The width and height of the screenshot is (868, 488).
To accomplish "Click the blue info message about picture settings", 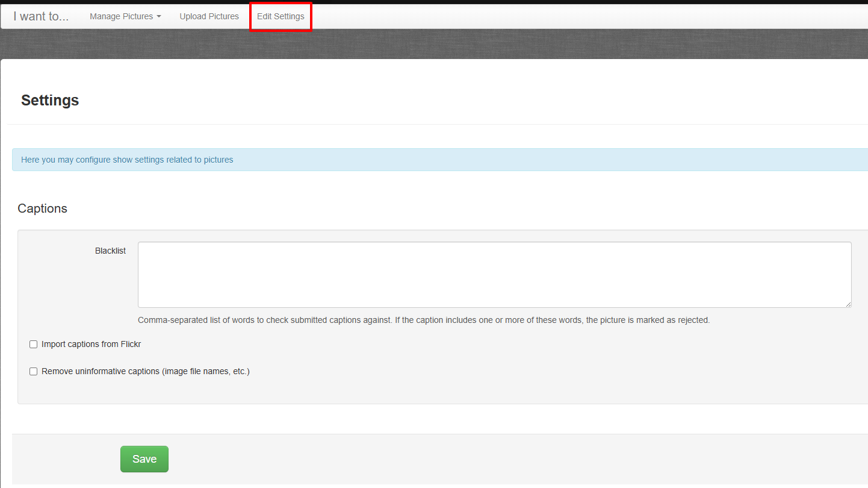I will pyautogui.click(x=440, y=160).
